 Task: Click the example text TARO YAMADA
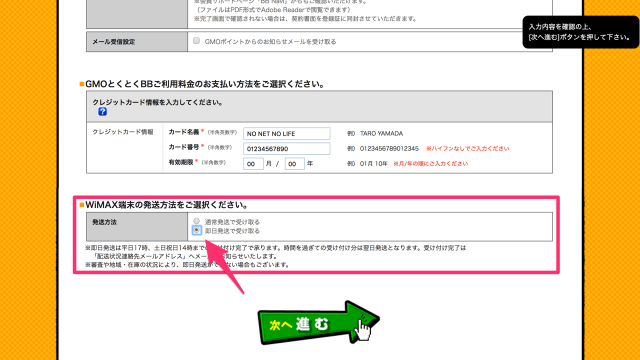point(381,133)
